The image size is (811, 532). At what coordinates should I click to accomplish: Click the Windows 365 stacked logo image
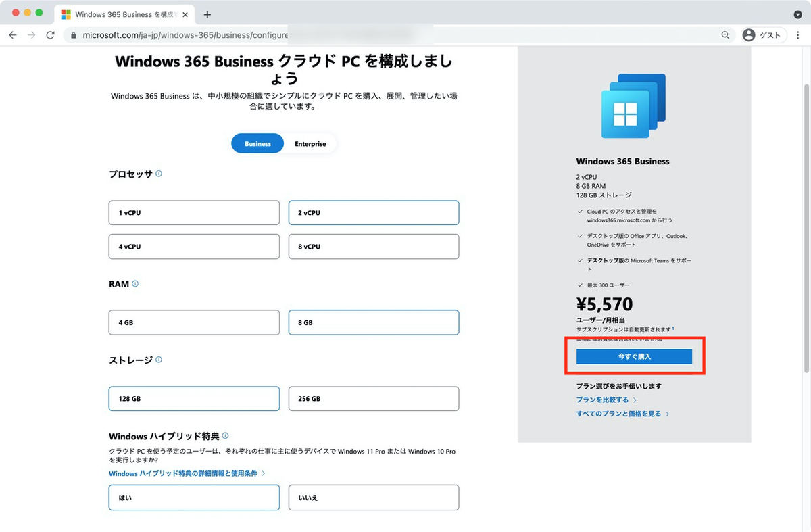click(634, 105)
